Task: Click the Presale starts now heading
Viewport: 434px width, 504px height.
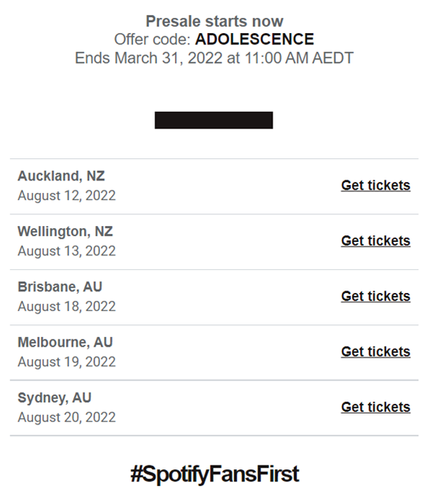Action: click(214, 21)
